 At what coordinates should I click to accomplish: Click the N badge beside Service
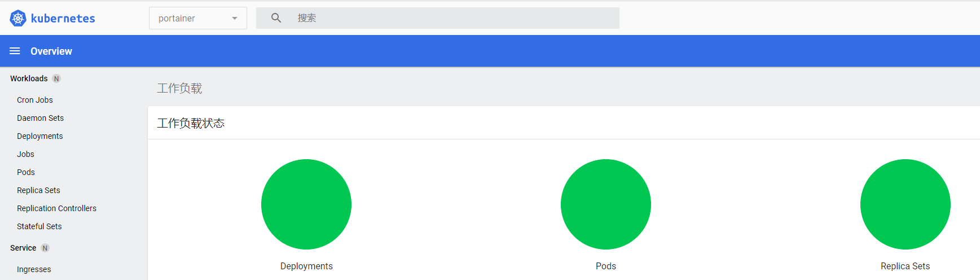point(45,248)
